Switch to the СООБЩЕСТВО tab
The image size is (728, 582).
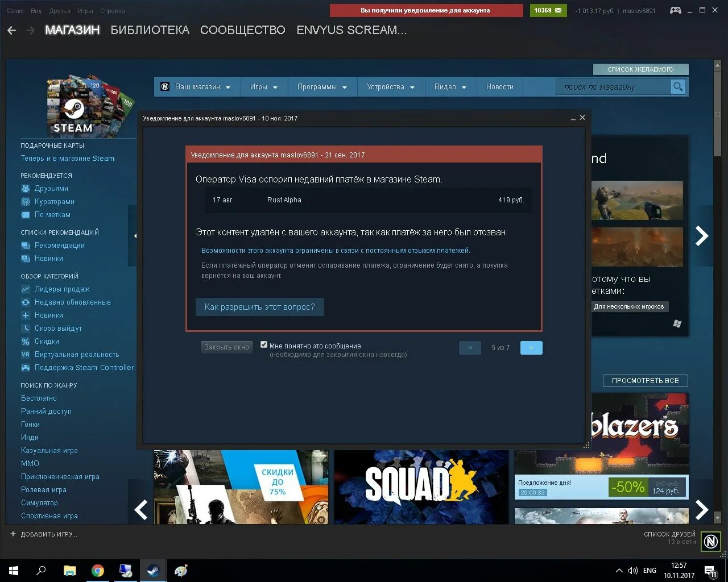click(x=243, y=31)
